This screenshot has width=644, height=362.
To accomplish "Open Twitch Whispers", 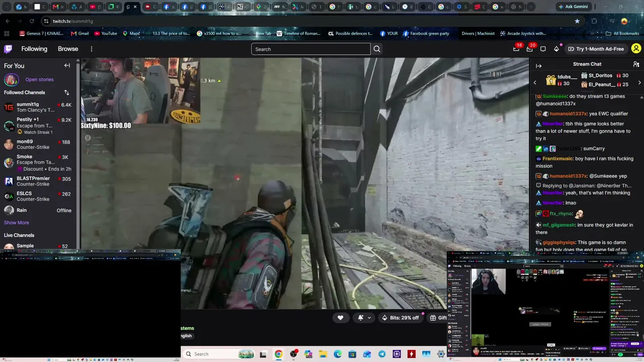I will click(x=543, y=49).
